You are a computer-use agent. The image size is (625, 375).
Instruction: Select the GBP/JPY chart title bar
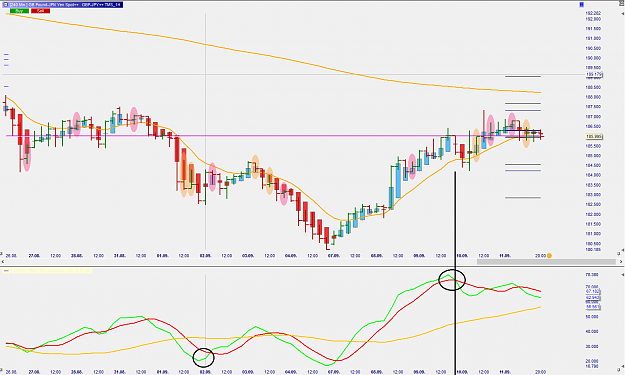coord(62,4)
